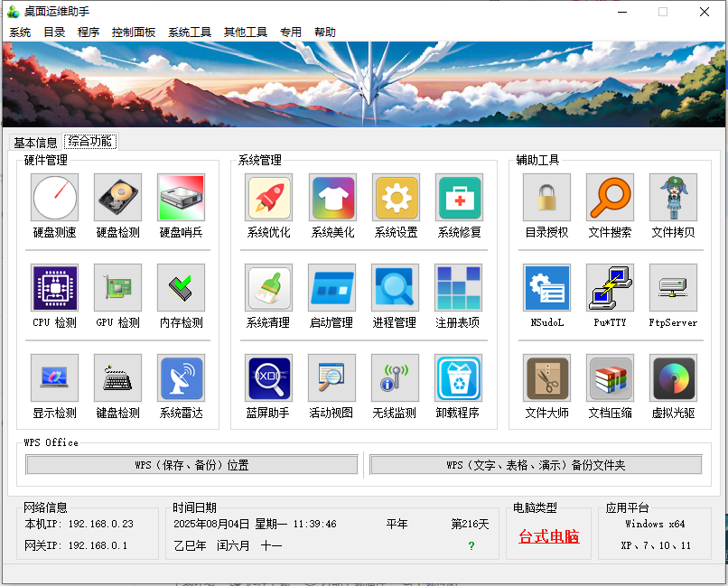Open the 控制面板 menu
The height and width of the screenshot is (586, 728).
[134, 32]
